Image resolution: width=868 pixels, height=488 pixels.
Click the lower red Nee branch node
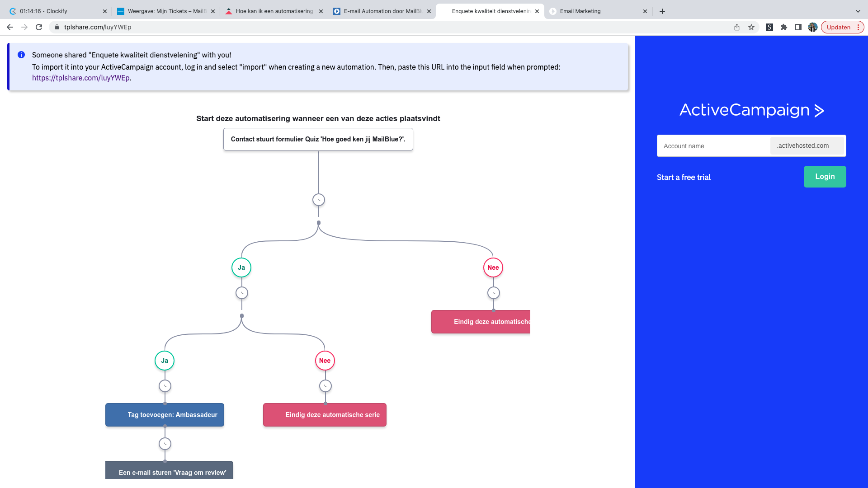325,361
